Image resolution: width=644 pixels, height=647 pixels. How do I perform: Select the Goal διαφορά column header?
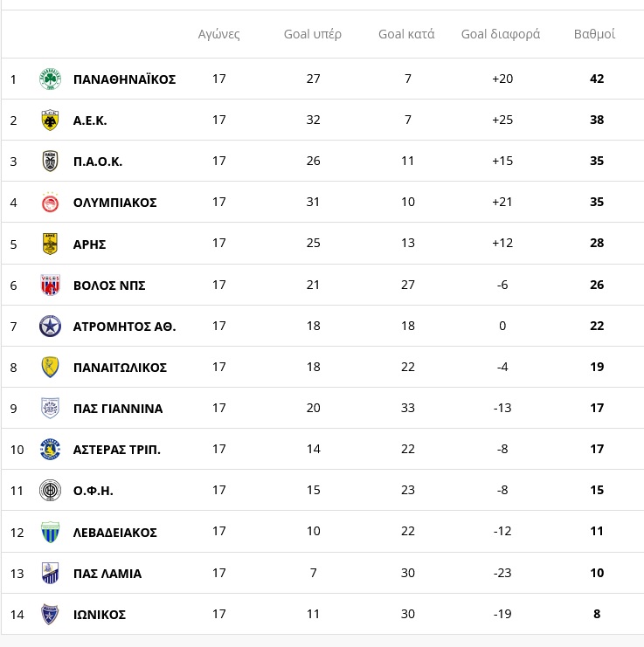pyautogui.click(x=501, y=34)
